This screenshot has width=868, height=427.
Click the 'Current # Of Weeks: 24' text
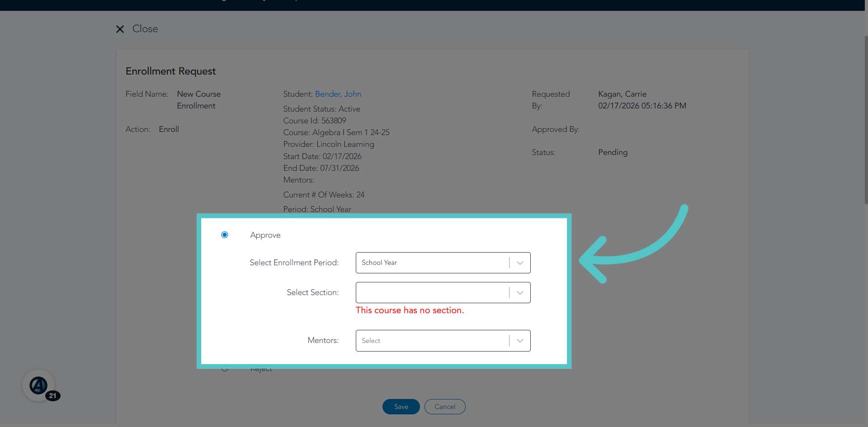tap(324, 195)
